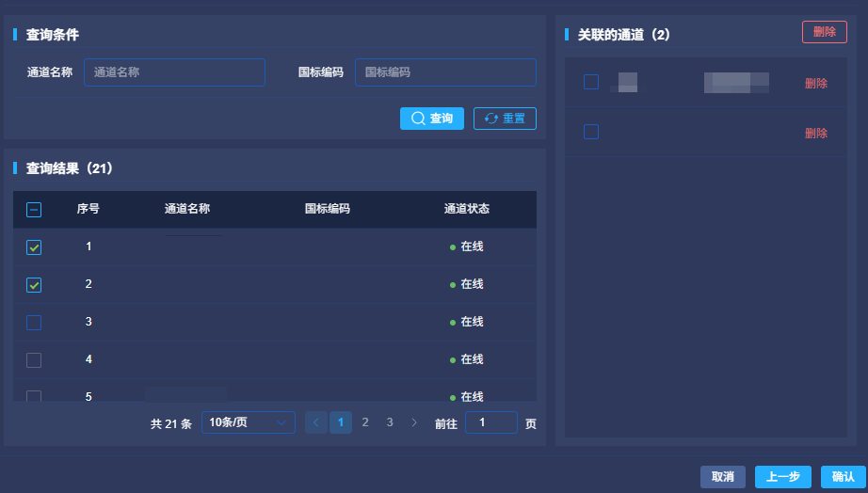Select page 1 in pagination
Viewport: 868px width, 493px height.
[341, 422]
